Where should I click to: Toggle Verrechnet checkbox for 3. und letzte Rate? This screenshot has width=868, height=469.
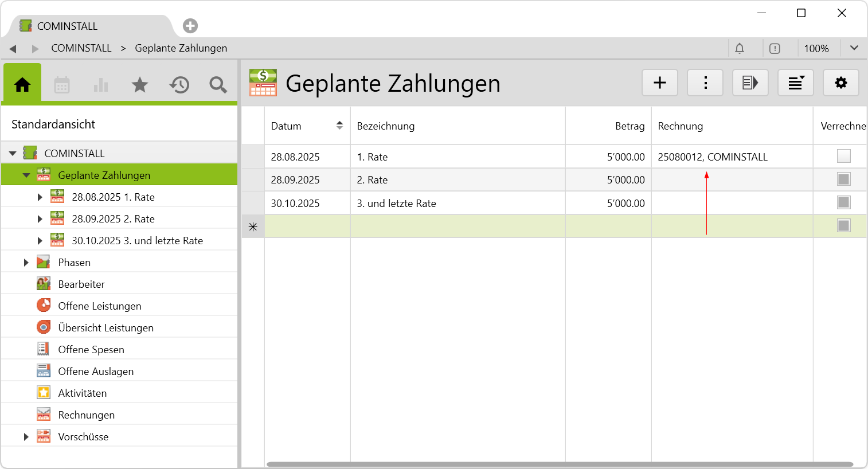point(843,202)
